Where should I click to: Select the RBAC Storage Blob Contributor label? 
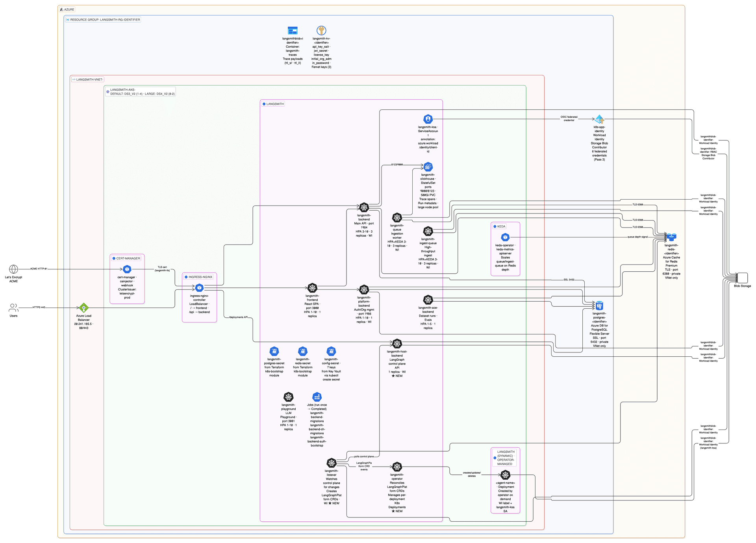click(708, 154)
